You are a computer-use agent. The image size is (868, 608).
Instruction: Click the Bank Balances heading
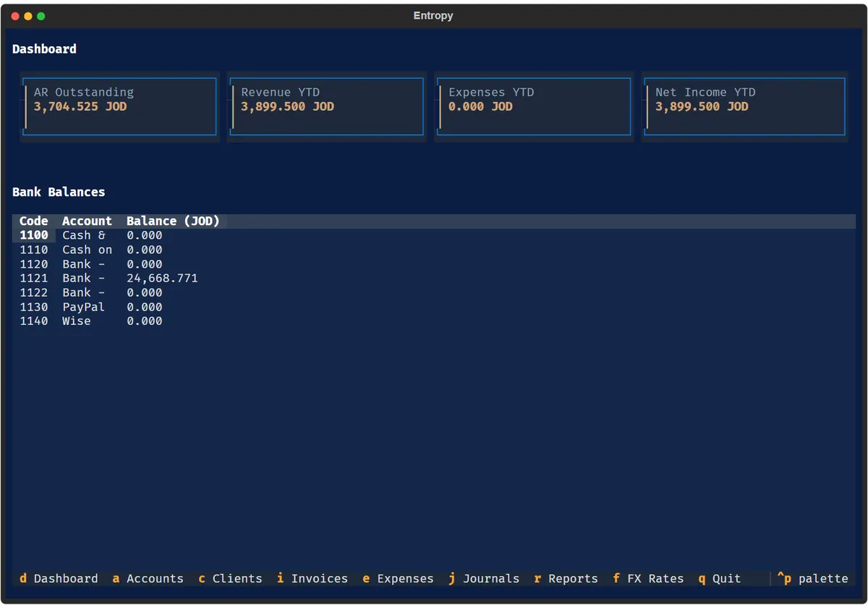tap(59, 192)
